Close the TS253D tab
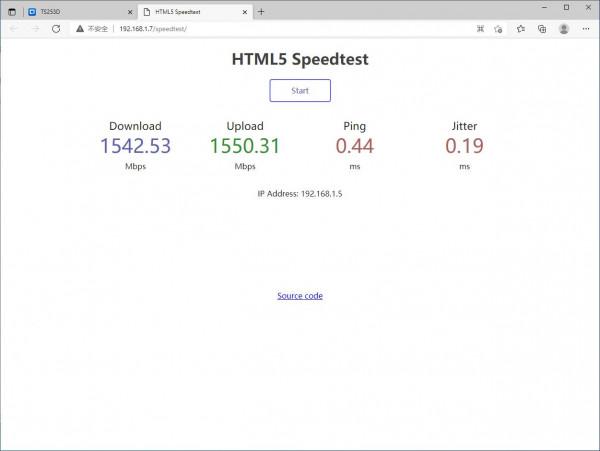Viewport: 600px width, 451px height. pyautogui.click(x=129, y=12)
